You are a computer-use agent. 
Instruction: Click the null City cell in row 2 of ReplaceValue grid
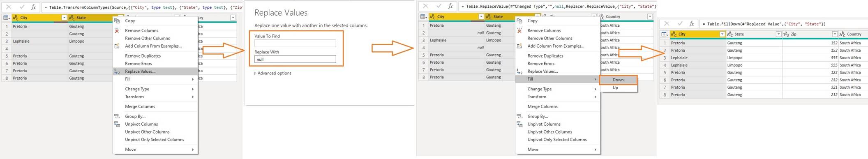(457, 33)
